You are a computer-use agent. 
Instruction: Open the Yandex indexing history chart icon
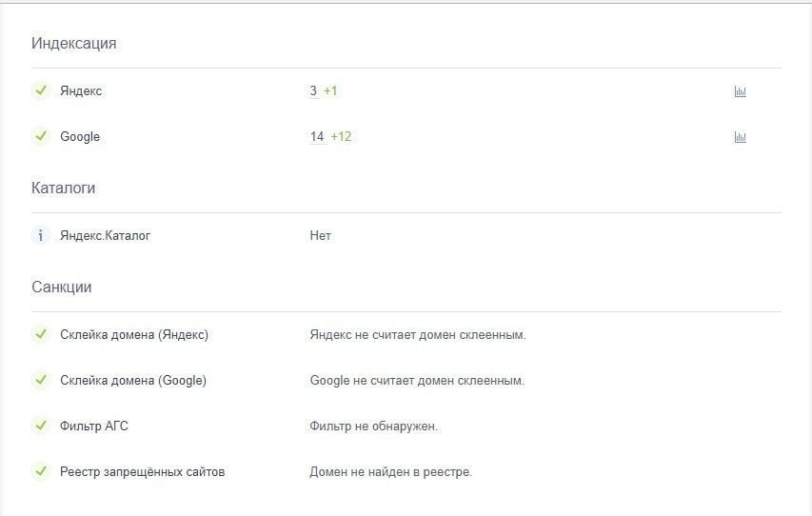(x=740, y=91)
